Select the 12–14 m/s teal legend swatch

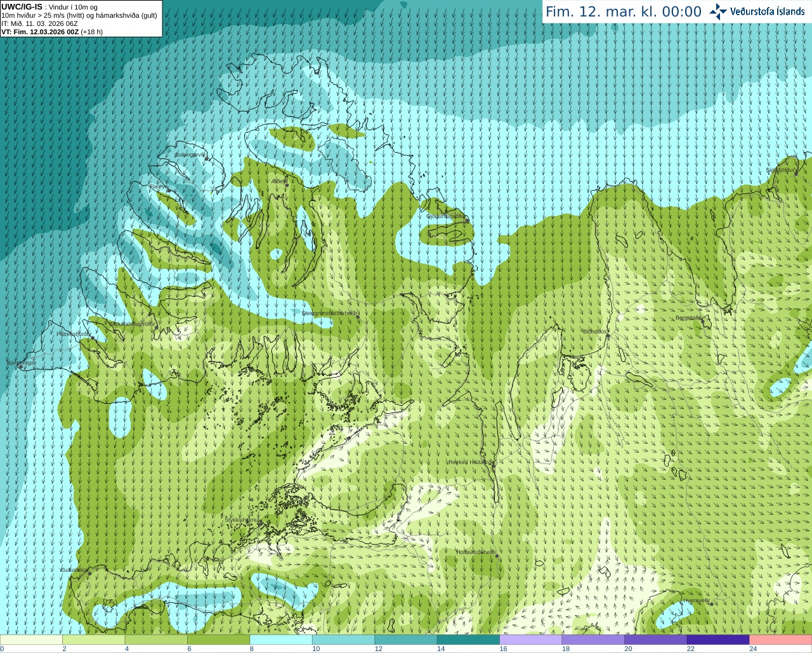click(406, 640)
